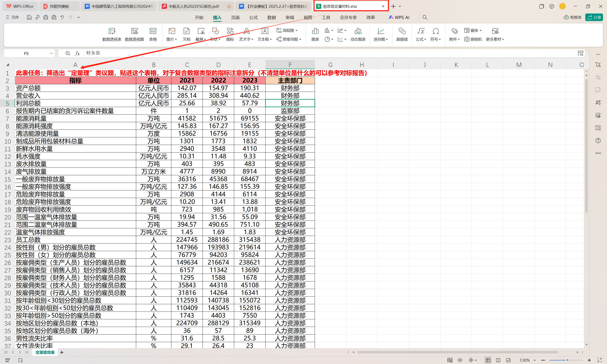Viewport: 607px width, 364px height.
Task: Insert a chart with 图表 button
Action: 315,34
